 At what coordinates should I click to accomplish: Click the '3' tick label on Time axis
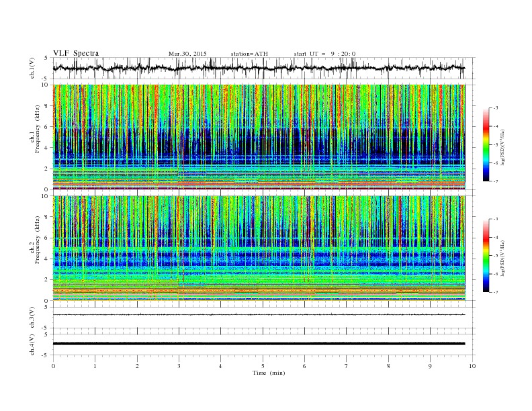179,366
